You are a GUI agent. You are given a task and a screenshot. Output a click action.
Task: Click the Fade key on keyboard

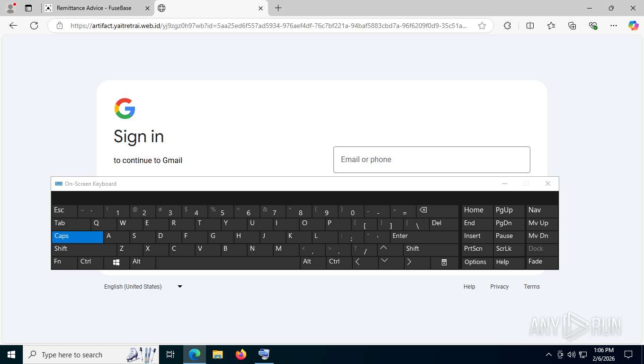click(542, 262)
